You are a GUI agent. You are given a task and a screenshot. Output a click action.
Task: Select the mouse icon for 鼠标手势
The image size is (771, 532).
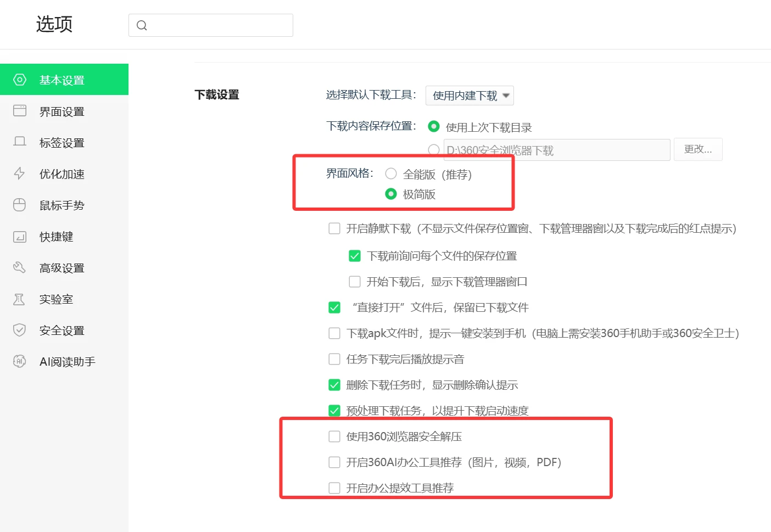[x=20, y=205]
